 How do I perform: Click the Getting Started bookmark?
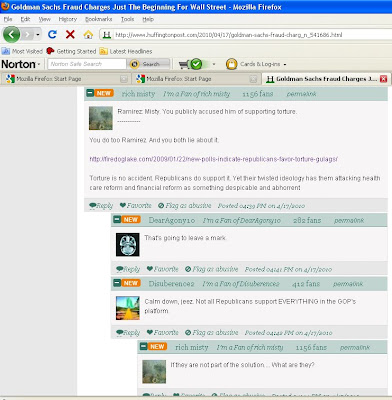[71, 51]
